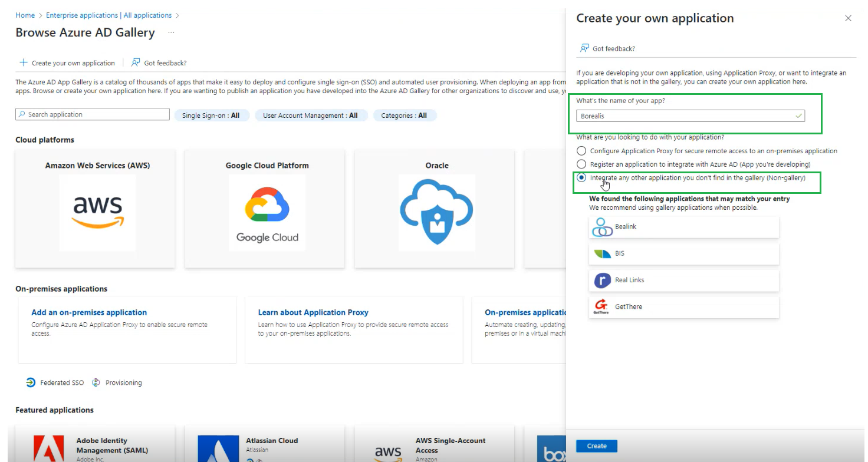
Task: Click the Bealink app icon
Action: pyautogui.click(x=602, y=227)
